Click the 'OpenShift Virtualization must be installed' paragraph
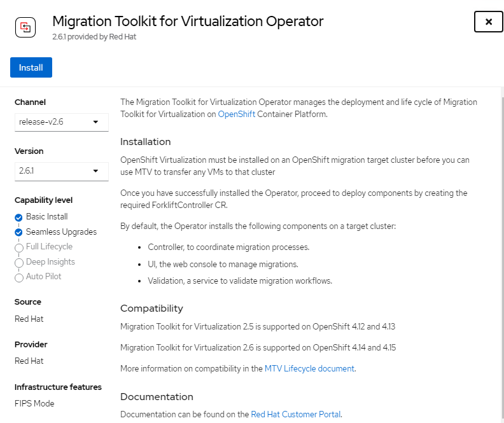Viewport: 504px width, 423px height. pyautogui.click(x=295, y=166)
